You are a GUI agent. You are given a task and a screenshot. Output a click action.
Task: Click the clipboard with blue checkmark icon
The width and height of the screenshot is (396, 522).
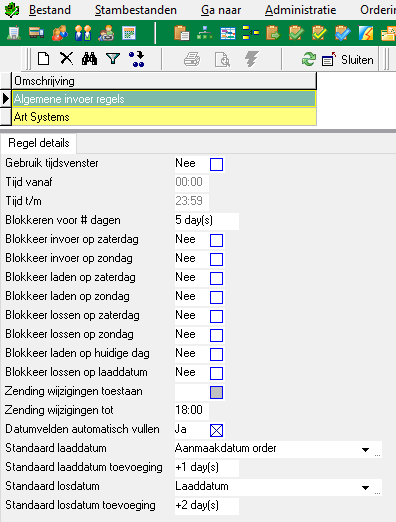[x=342, y=33]
